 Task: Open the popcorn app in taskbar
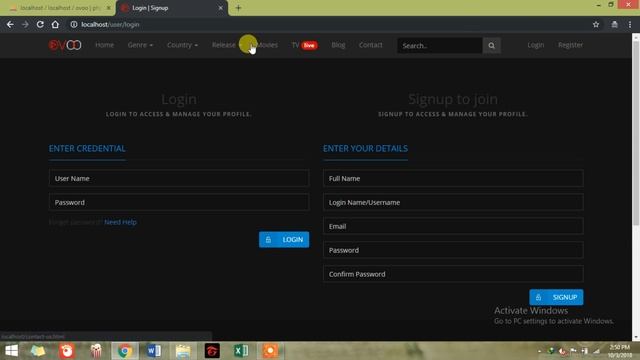click(96, 351)
